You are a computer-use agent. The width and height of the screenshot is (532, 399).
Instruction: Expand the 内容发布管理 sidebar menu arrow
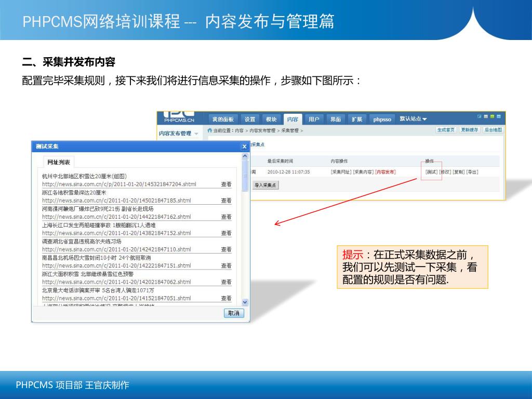pos(196,134)
